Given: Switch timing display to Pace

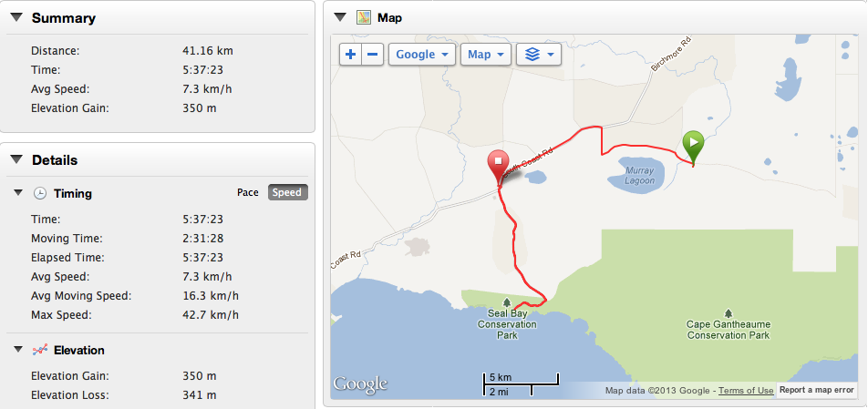Looking at the screenshot, I should 247,192.
